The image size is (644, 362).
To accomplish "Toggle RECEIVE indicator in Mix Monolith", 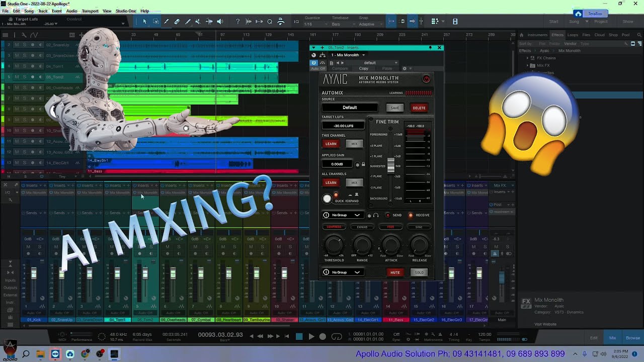I will coord(411,215).
